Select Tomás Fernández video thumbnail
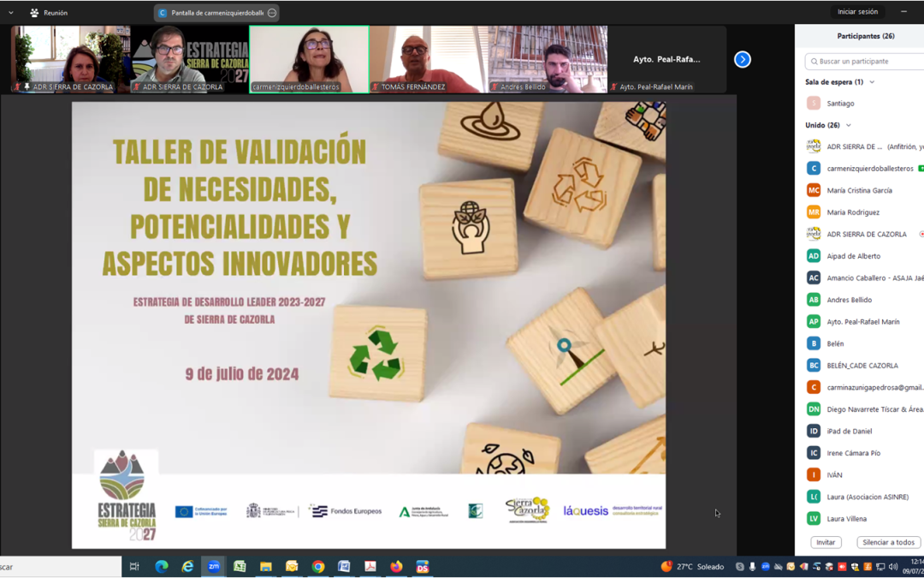924x578 pixels. 429,59
